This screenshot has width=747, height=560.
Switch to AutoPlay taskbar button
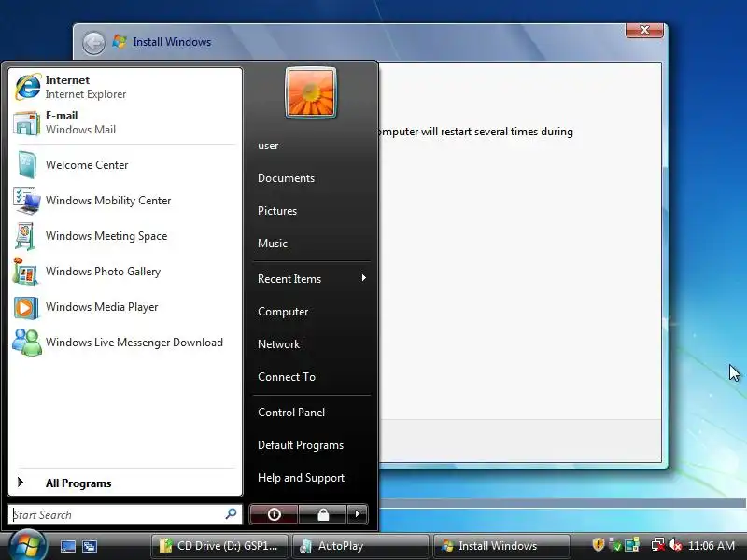pyautogui.click(x=361, y=546)
